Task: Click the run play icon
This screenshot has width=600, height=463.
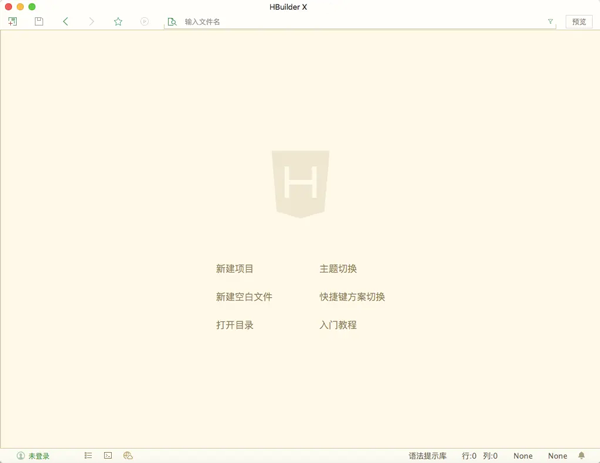Action: click(x=144, y=21)
